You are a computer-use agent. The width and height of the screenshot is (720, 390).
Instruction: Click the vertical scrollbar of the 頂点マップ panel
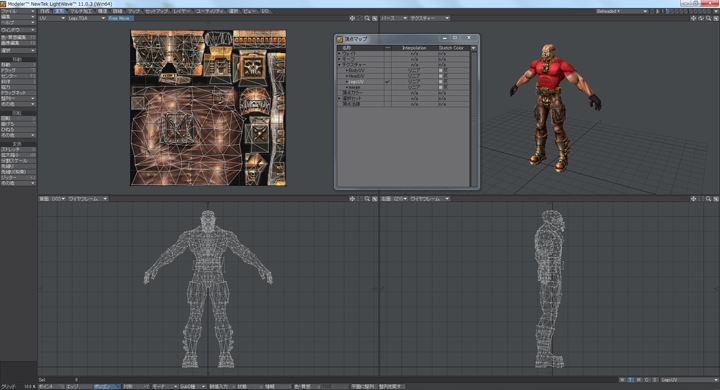point(474,119)
